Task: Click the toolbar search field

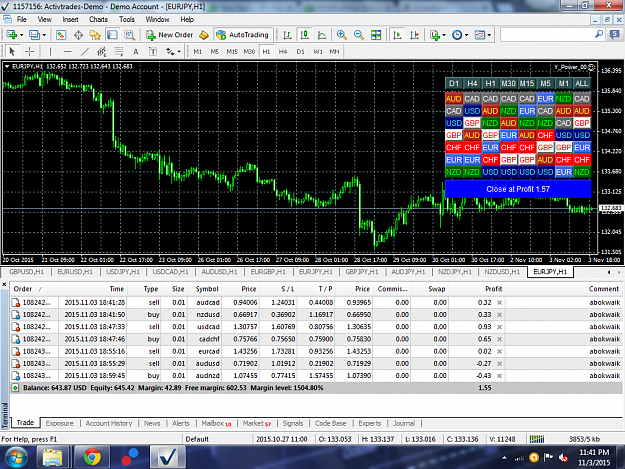Action: (x=547, y=35)
